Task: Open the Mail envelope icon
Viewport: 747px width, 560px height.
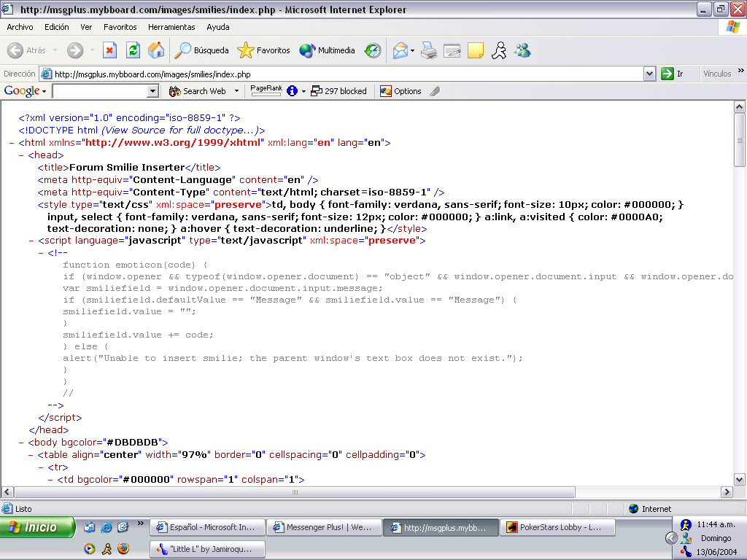Action: (x=400, y=50)
